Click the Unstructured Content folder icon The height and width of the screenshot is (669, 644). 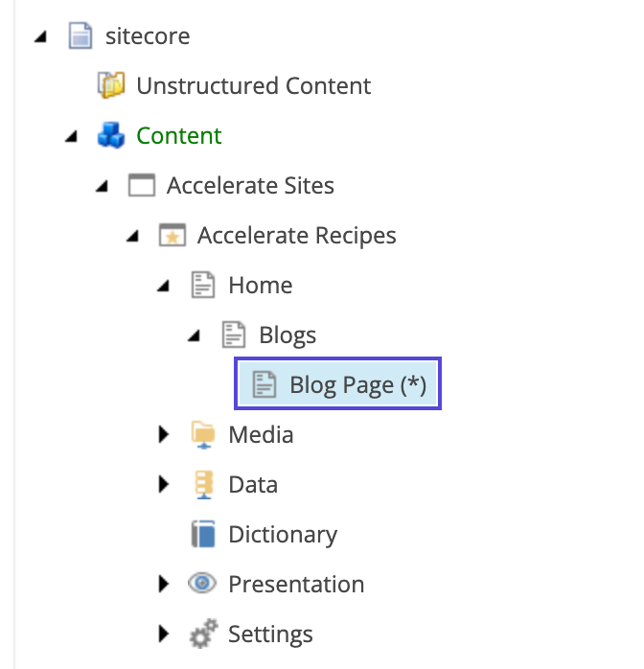click(x=111, y=86)
